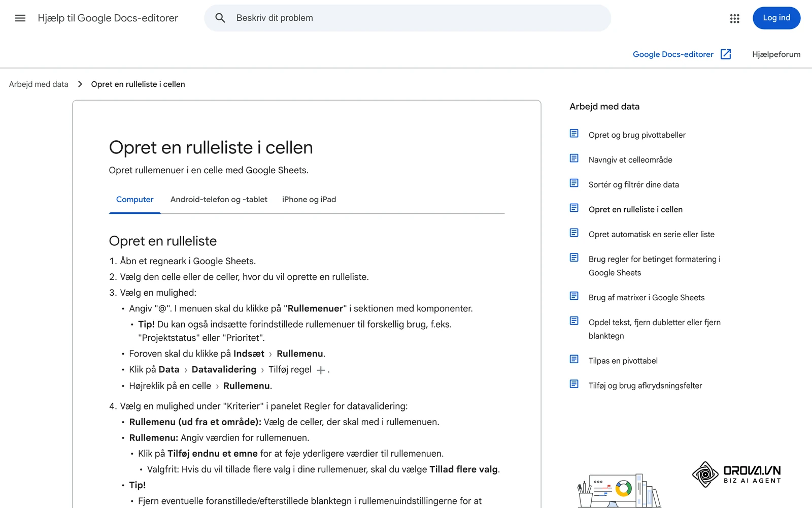Click document icon beside Tilføj og brug afkrydsningsfelter
812x508 pixels.
[x=574, y=385]
